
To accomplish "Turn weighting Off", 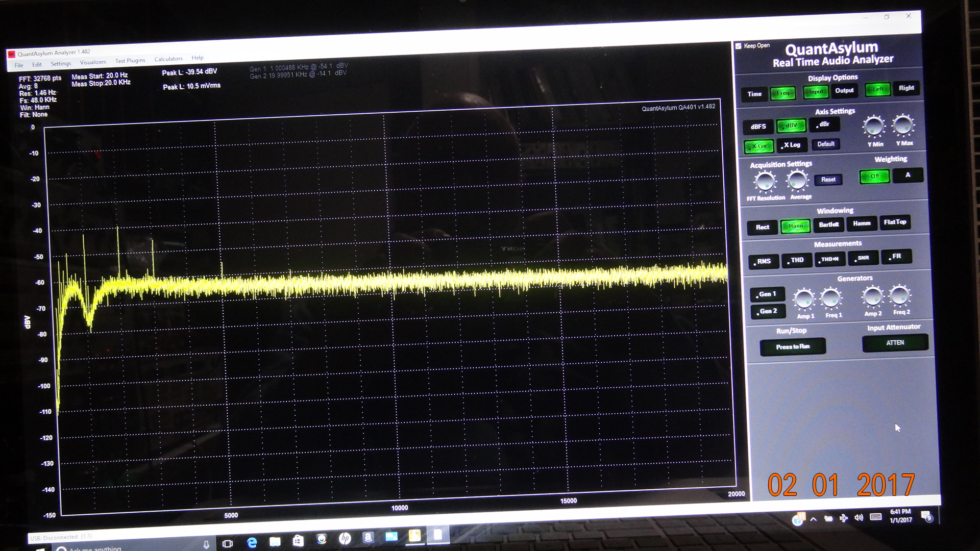I will pyautogui.click(x=875, y=177).
